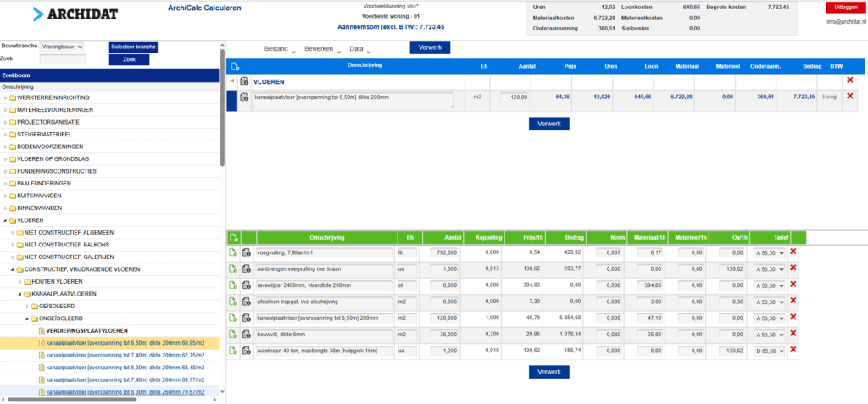Click add-row icon next to voegvulling line
This screenshot has height=404, width=868.
233,252
